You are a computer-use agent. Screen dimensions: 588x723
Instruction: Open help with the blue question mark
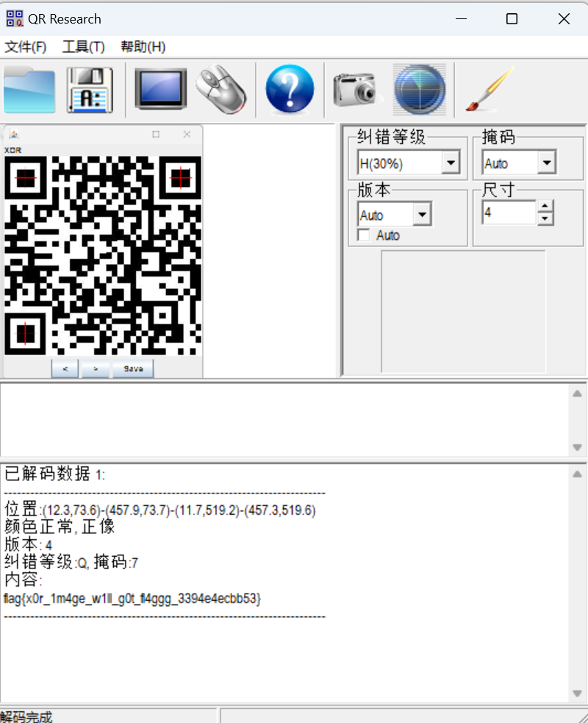(290, 89)
